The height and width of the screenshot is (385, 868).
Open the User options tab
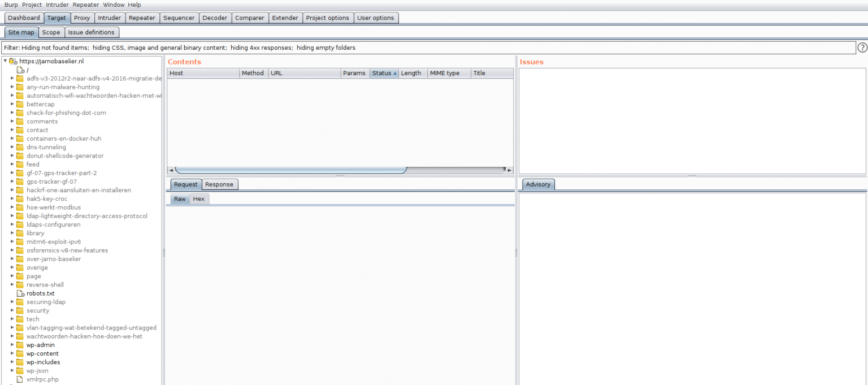[376, 18]
